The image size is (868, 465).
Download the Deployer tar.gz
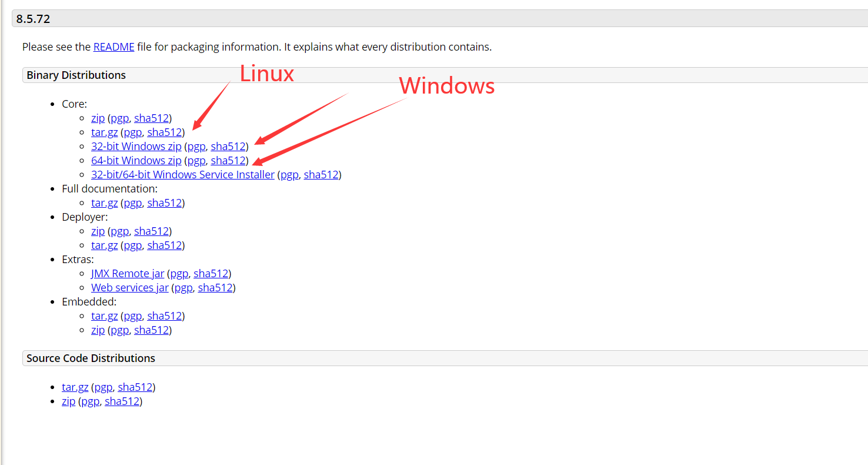pyautogui.click(x=104, y=245)
